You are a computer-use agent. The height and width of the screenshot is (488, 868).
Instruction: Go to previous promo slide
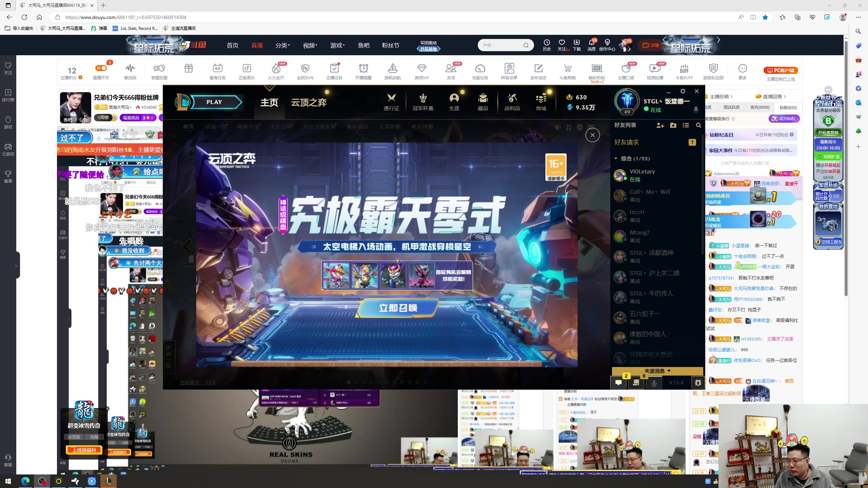click(x=187, y=247)
